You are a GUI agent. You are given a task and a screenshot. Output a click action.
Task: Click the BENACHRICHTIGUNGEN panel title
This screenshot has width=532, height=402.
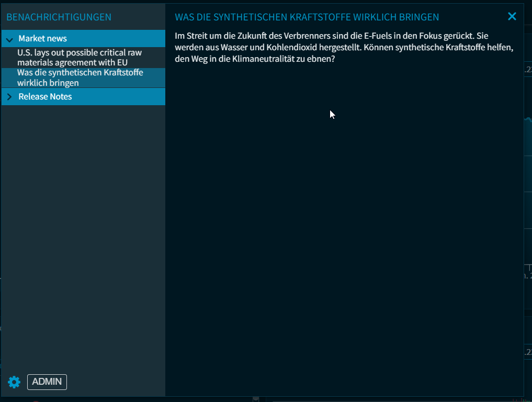tap(59, 17)
